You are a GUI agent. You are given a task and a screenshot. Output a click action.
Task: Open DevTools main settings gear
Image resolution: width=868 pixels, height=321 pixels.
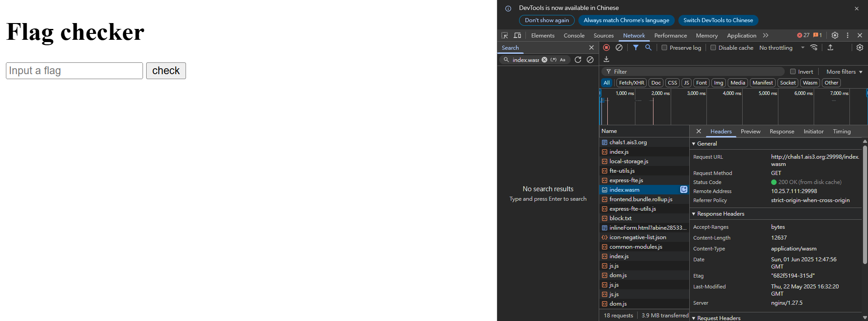point(835,35)
